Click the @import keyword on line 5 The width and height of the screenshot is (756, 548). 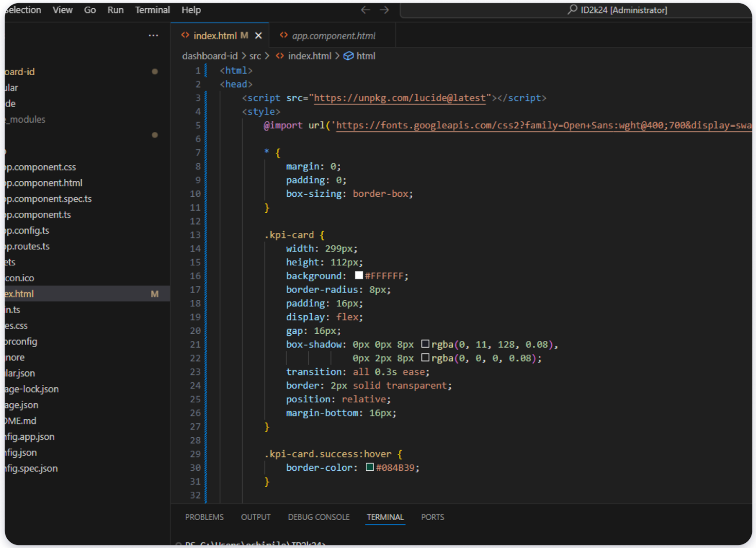point(283,125)
